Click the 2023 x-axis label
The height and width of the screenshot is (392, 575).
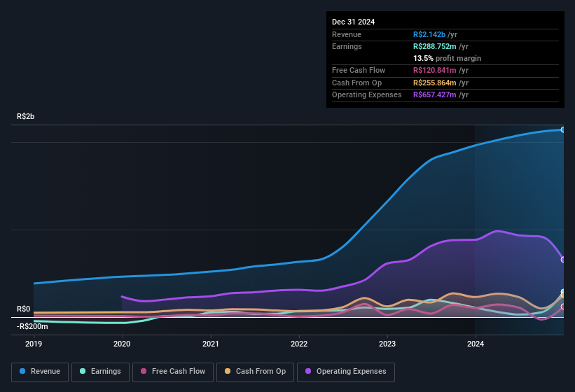click(x=387, y=344)
